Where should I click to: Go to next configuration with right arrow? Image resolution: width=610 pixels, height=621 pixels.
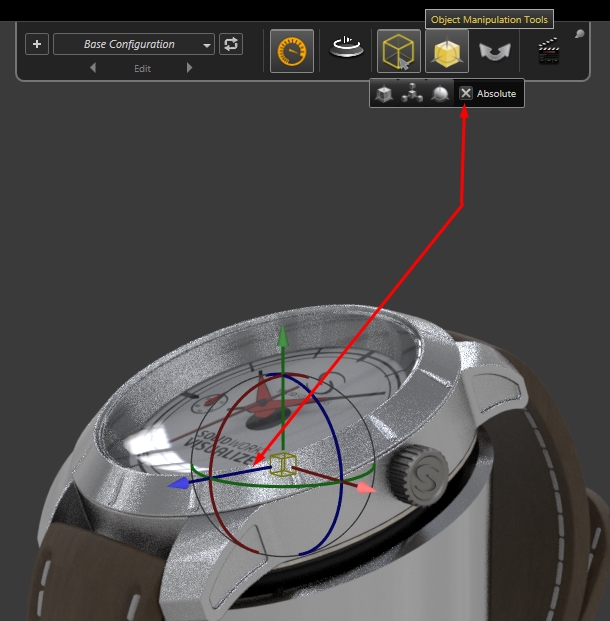pos(190,69)
